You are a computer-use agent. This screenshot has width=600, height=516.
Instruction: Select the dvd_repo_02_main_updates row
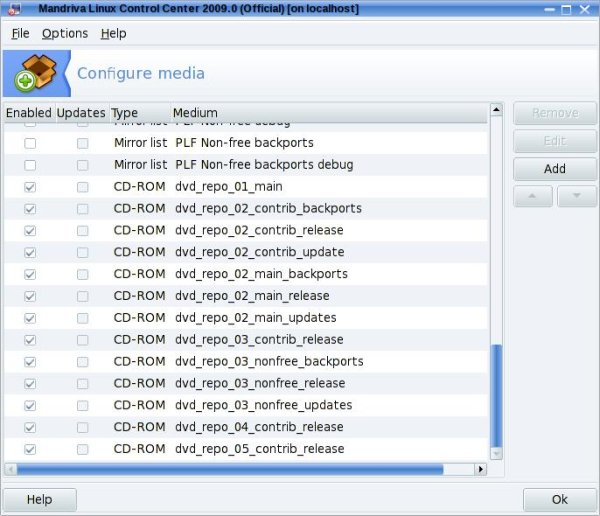point(246,318)
